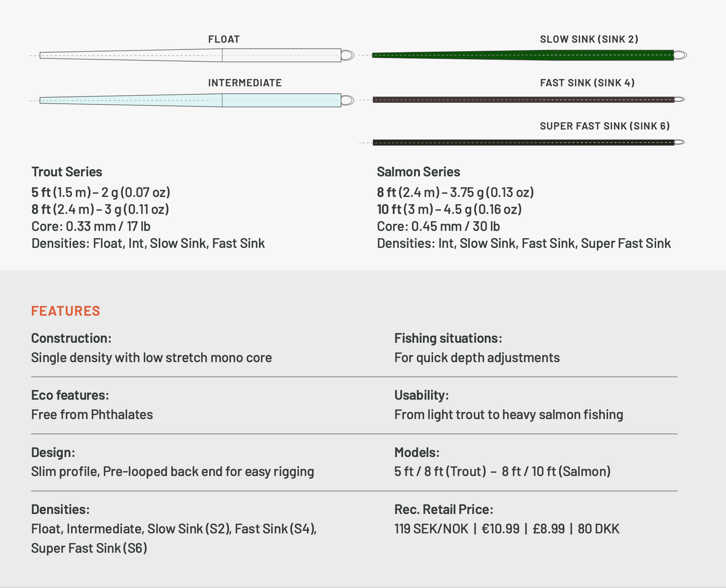Select the INTERMEDIATE label
726x588 pixels.
245,83
